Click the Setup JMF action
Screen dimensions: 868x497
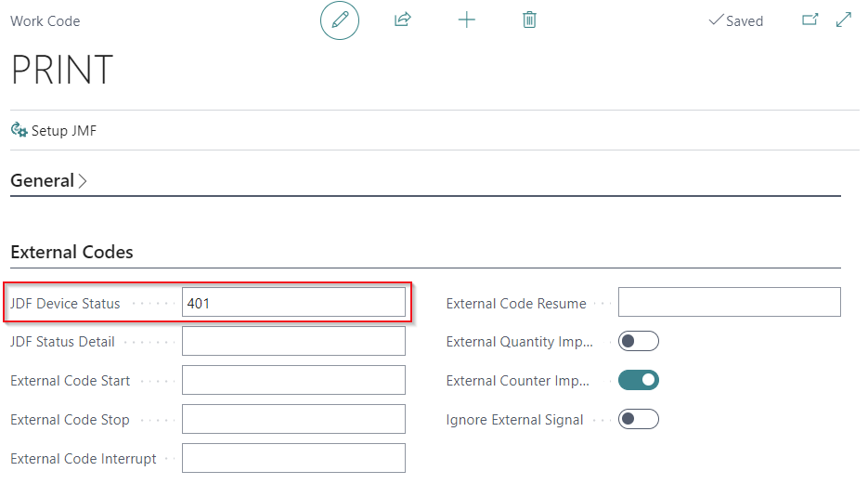point(63,131)
